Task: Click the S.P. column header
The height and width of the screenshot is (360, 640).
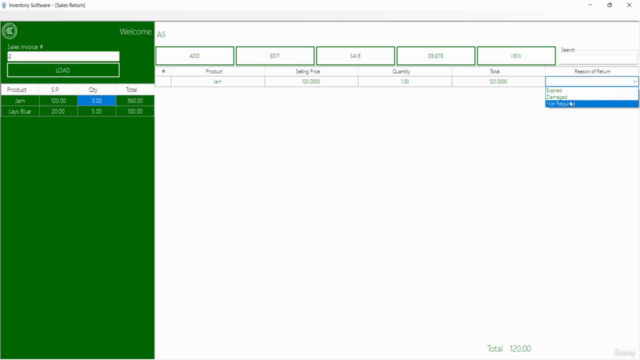Action: [58, 90]
